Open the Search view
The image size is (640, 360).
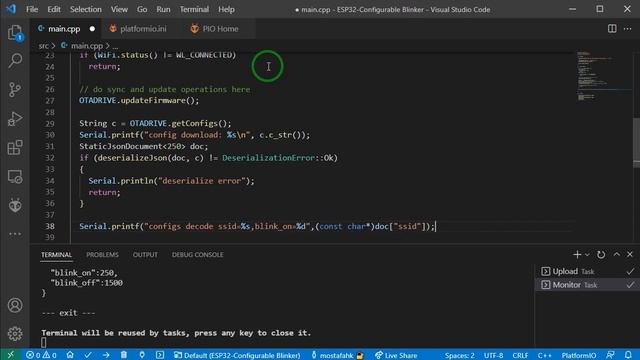[15, 60]
